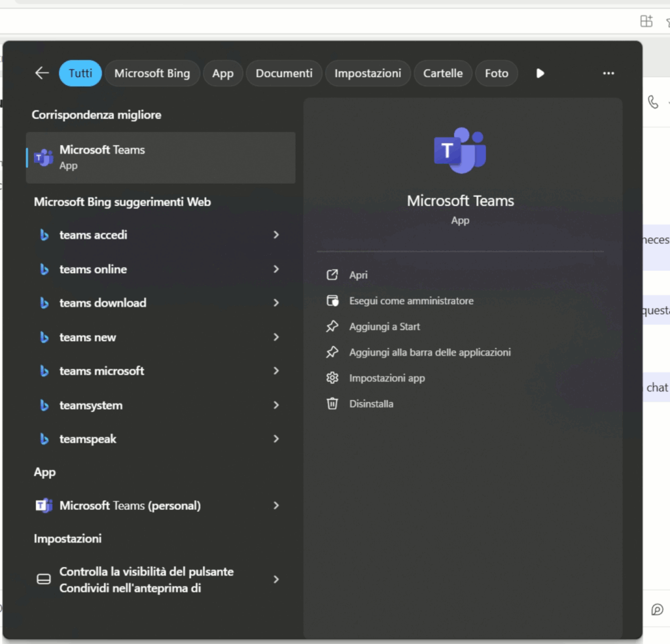Click Bing icon next to teamsystem
Viewport: 670px width, 644px height.
[44, 405]
